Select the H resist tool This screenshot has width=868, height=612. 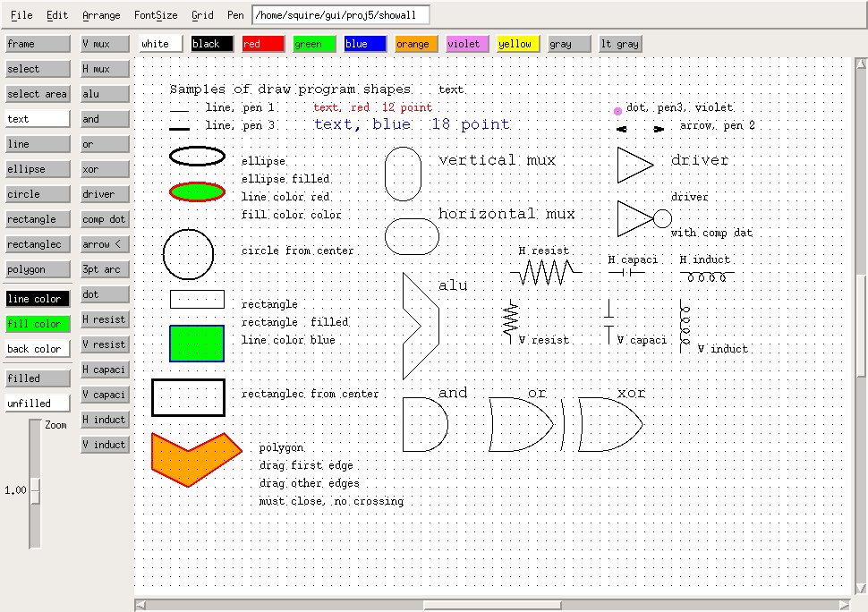[106, 319]
